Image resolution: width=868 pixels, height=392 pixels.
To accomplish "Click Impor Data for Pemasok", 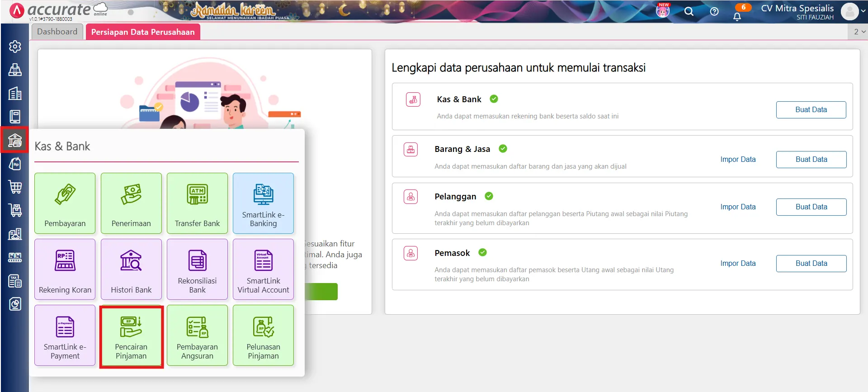I will (x=738, y=264).
